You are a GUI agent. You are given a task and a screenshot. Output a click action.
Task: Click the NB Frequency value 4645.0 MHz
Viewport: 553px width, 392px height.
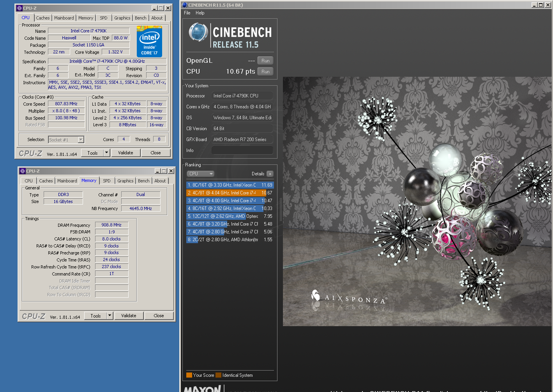(141, 208)
